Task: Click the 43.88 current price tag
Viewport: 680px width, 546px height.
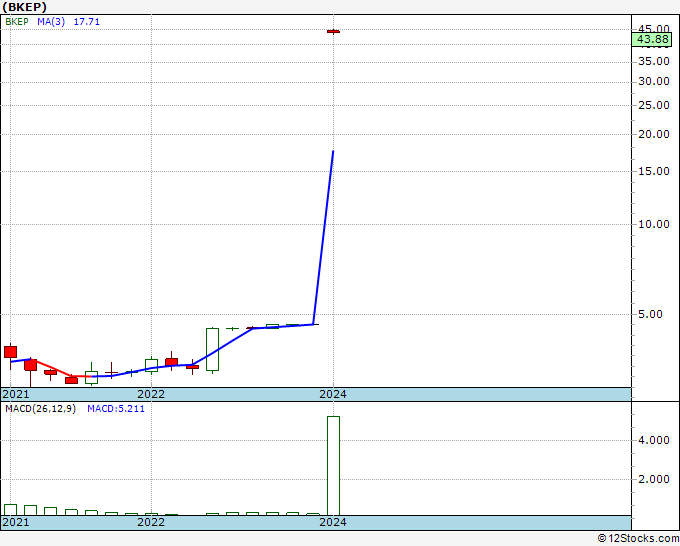Action: pos(652,39)
